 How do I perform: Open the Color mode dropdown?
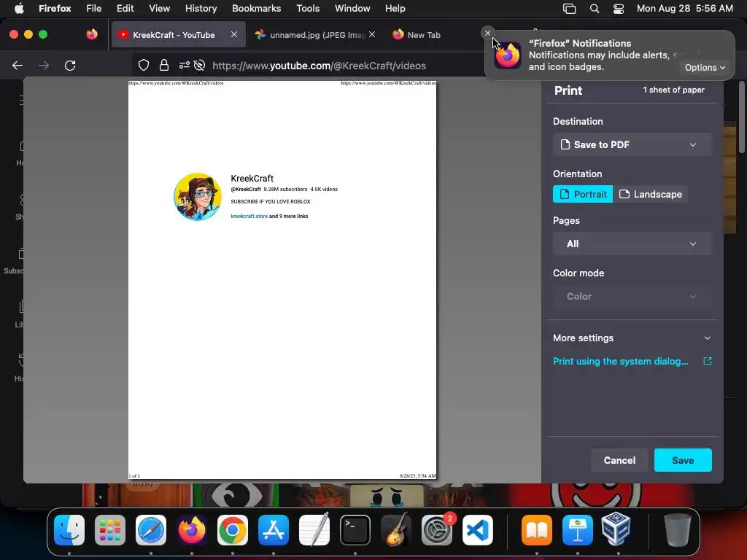632,296
